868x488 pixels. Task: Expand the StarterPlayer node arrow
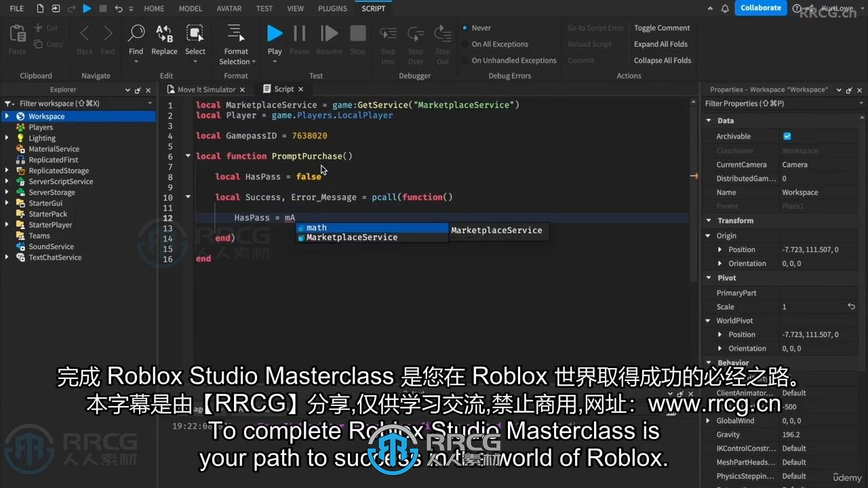[7, 225]
